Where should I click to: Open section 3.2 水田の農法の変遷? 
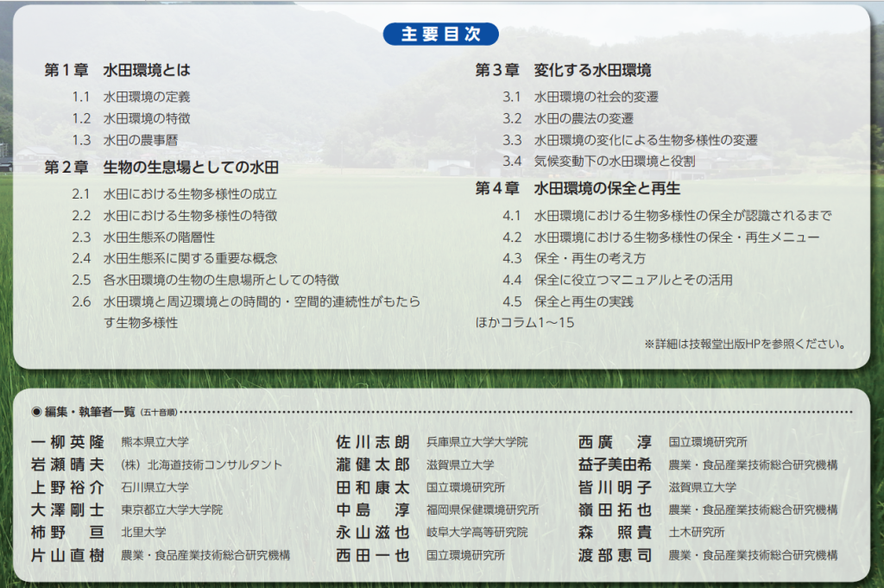coord(583,118)
